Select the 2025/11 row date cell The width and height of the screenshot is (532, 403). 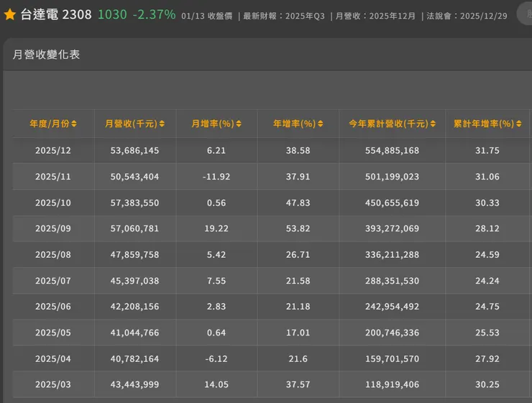[53, 177]
